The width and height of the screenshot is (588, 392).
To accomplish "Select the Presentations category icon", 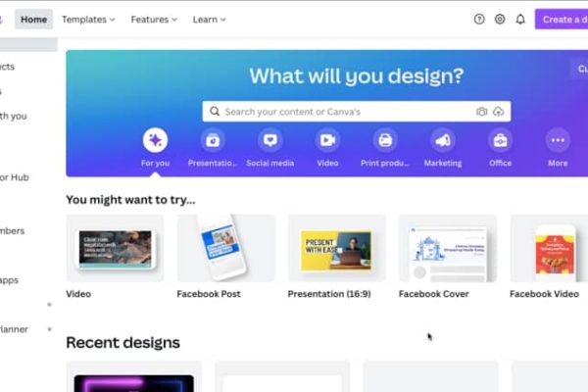I will [213, 140].
